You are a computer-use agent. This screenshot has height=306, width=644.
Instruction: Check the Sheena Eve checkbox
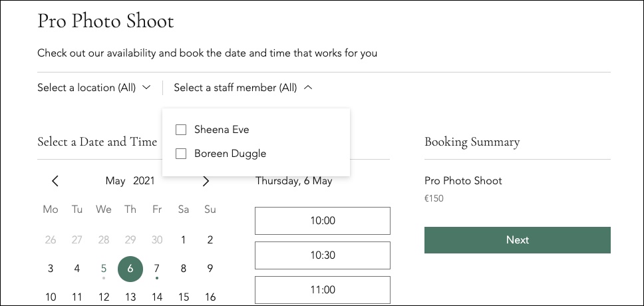181,130
